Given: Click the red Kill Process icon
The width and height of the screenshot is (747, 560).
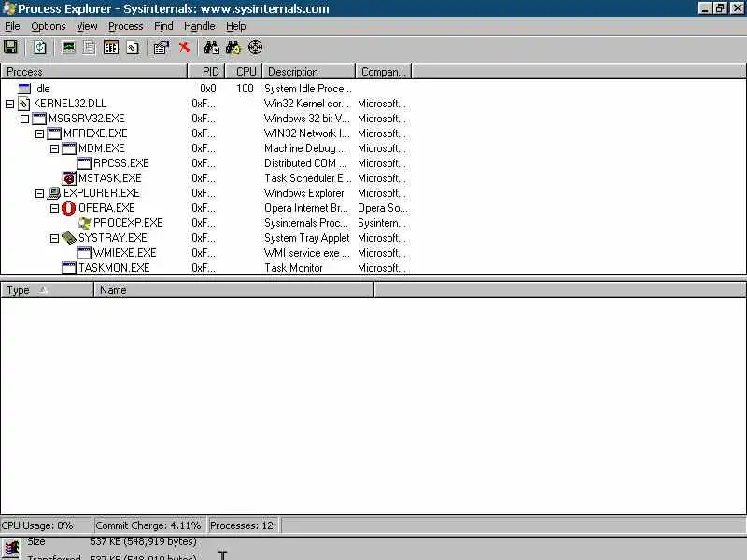Looking at the screenshot, I should (184, 48).
